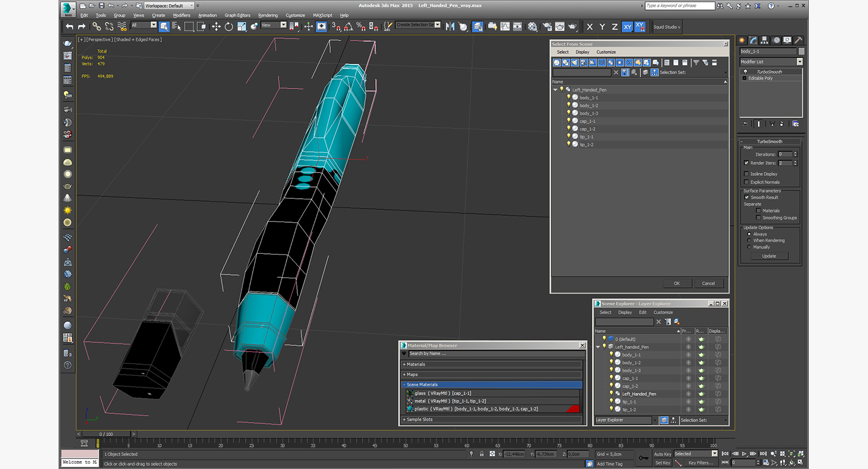Open the Material Editor icon
Image resolution: width=868 pixels, height=469 pixels.
coord(533,26)
